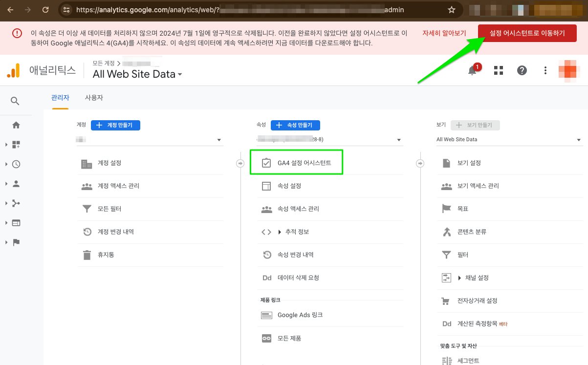This screenshot has width=588, height=365.
Task: Open the sidebar audience person icon
Action: (16, 184)
